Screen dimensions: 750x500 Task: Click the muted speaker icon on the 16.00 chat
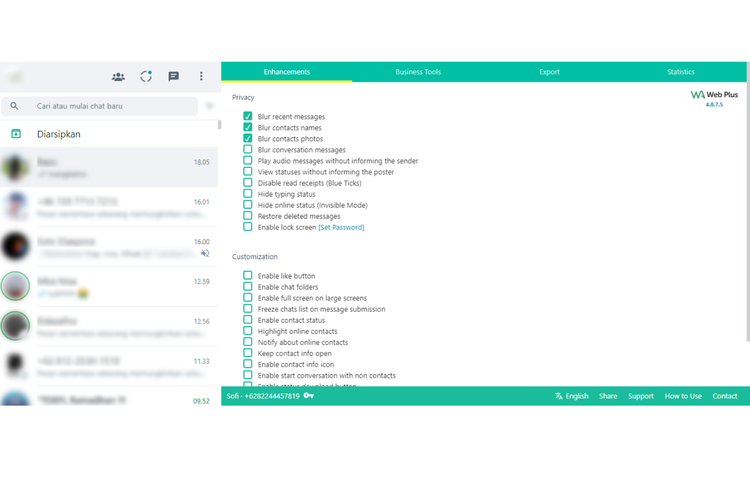(x=204, y=254)
